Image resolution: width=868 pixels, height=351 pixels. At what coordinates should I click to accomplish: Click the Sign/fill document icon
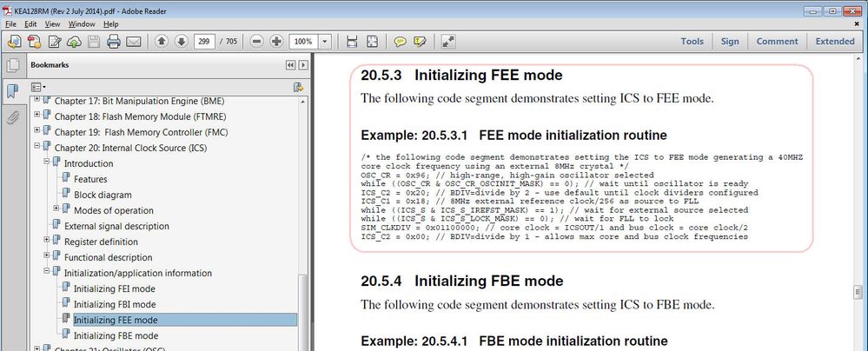point(55,41)
